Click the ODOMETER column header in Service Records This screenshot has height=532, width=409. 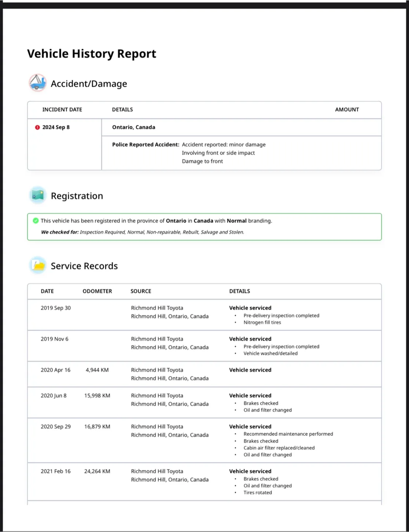[x=97, y=291]
